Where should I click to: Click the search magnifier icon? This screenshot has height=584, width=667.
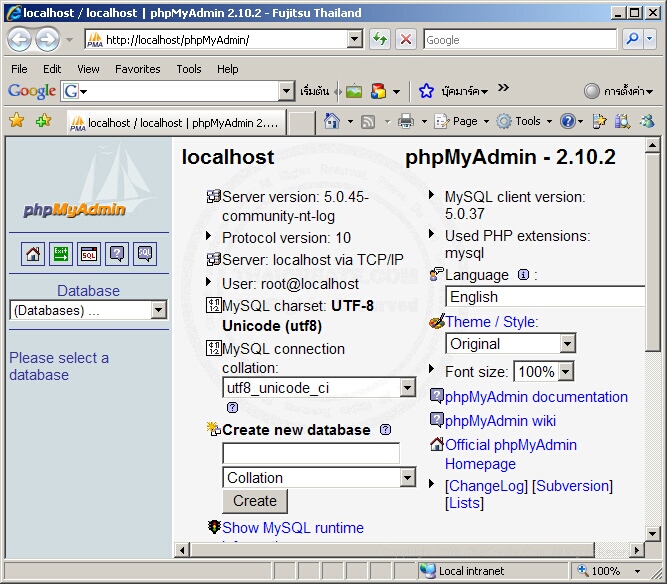(x=633, y=39)
